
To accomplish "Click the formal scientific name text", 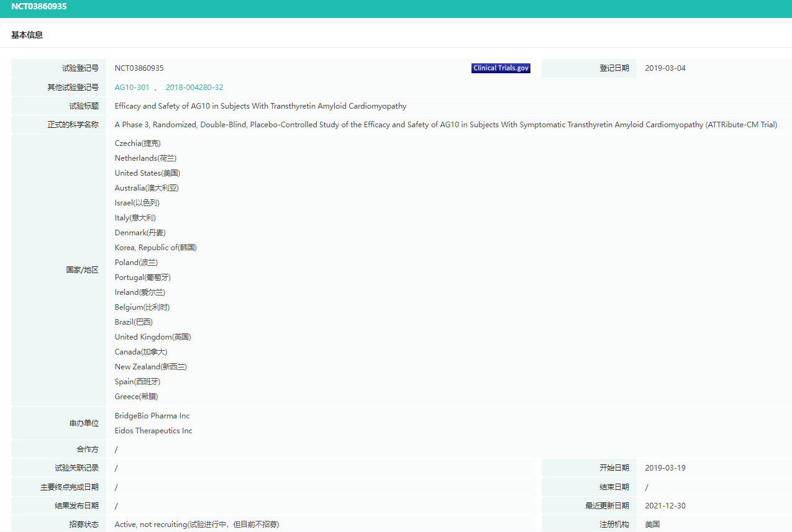I will [x=445, y=125].
